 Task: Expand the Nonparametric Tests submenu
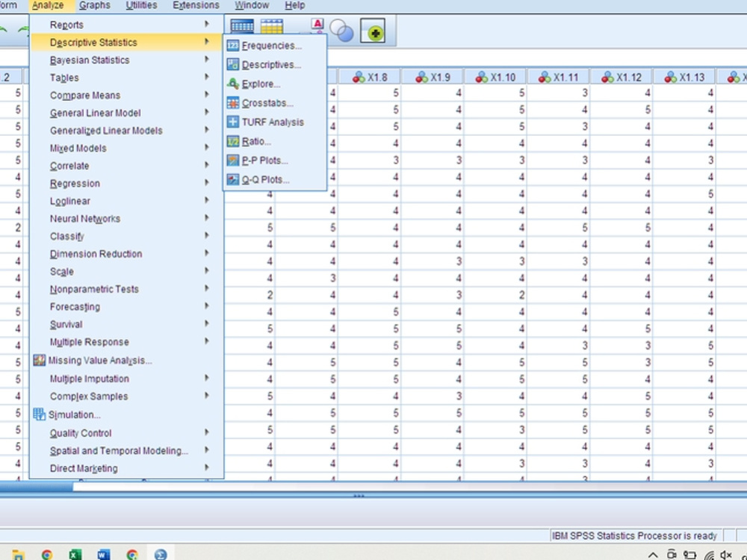tap(93, 289)
